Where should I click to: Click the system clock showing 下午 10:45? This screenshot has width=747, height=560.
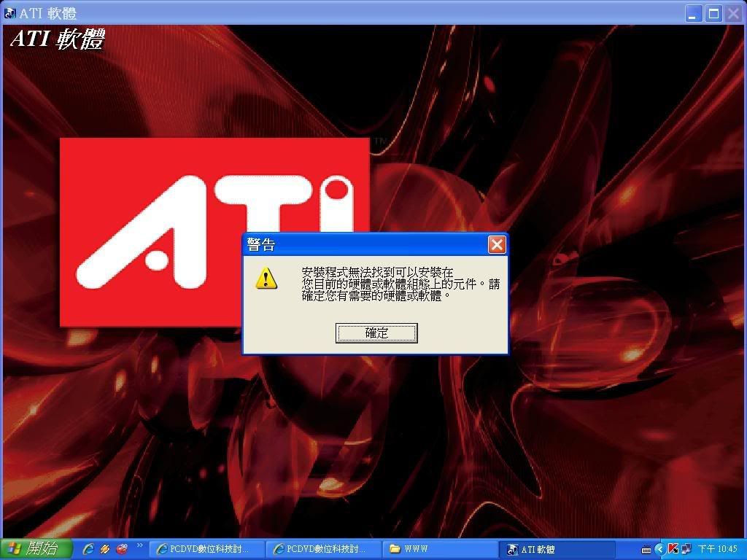tap(718, 549)
